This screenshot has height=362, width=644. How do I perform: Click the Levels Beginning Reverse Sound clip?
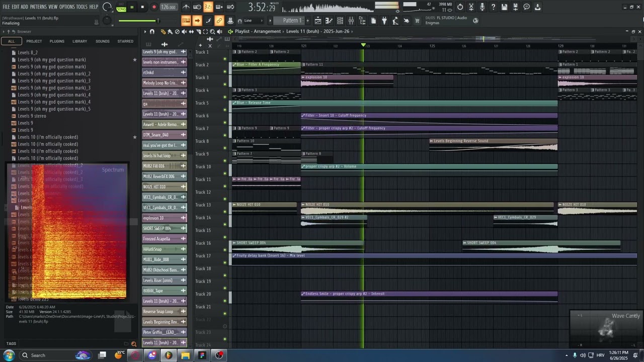(494, 144)
